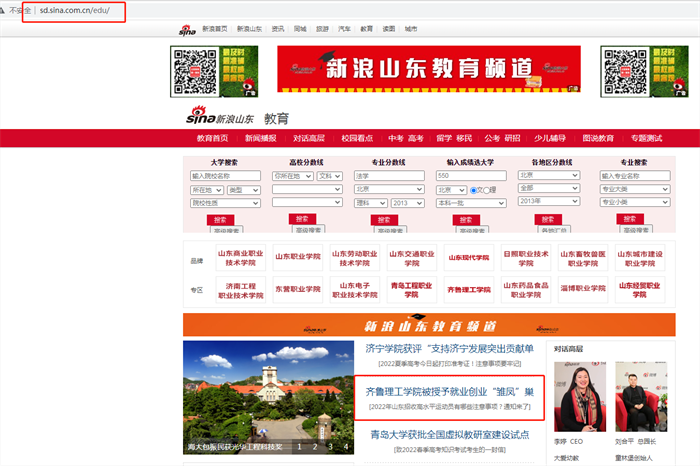Go to the 校园看点 navigation tab
This screenshot has width=700, height=466.
[357, 138]
